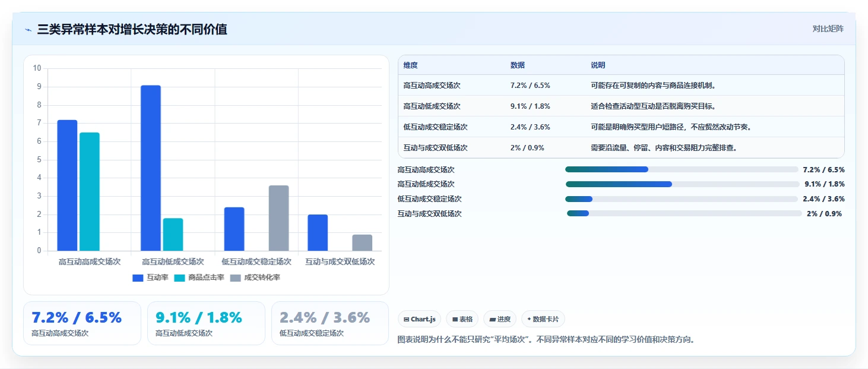Click the title 三类异常样本对增长决策的不同价值
This screenshot has width=868, height=369.
132,29
